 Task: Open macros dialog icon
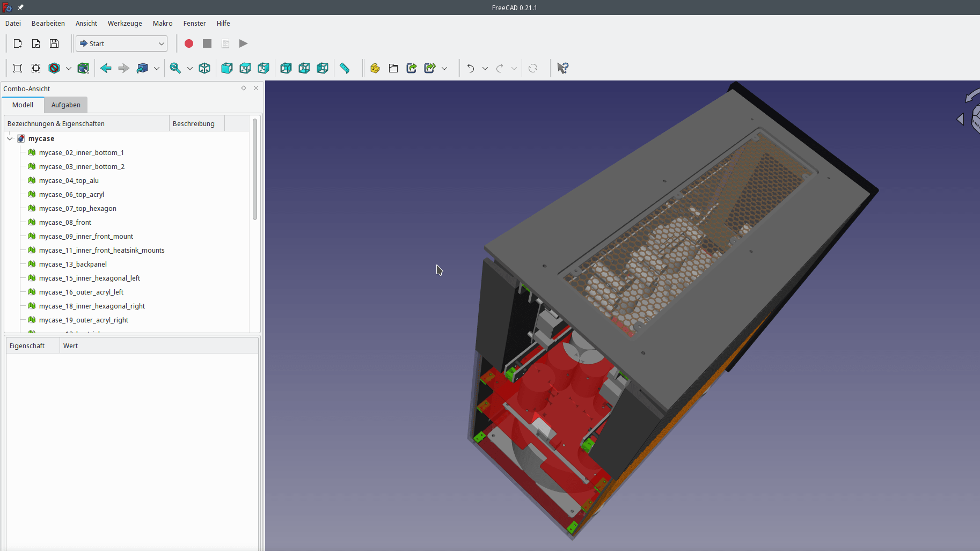tap(225, 43)
